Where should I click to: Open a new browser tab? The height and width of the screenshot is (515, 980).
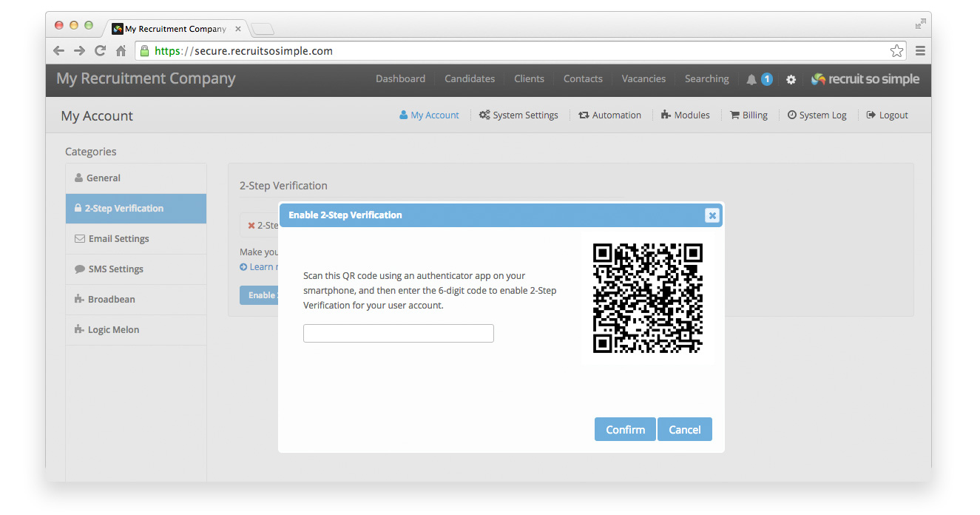click(x=263, y=29)
